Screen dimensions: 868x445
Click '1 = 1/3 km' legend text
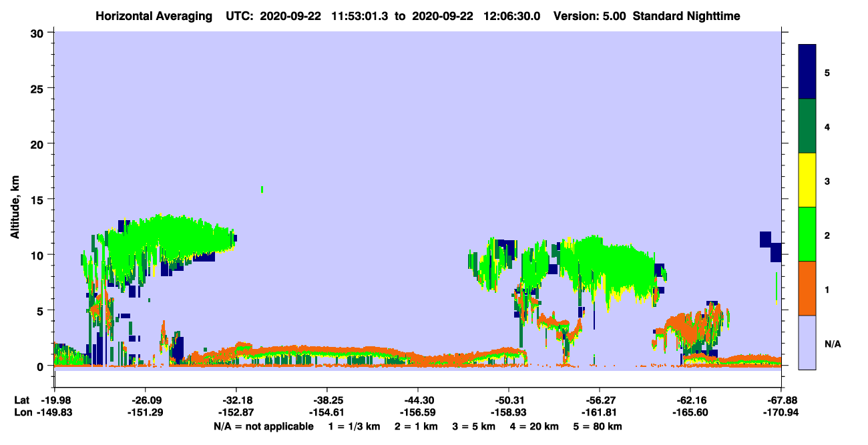[354, 426]
